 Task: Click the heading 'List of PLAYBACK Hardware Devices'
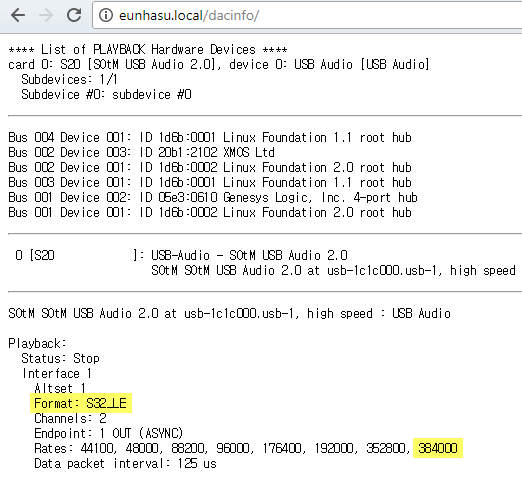(148, 50)
